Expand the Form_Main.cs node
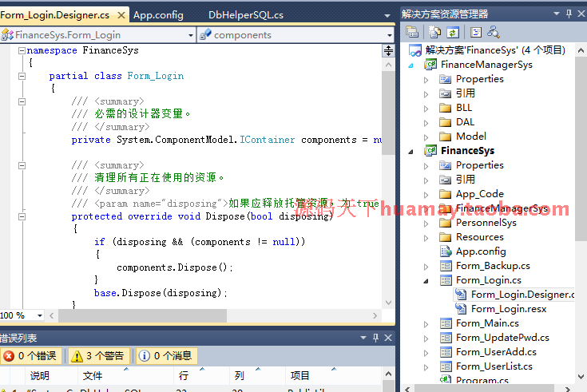This screenshot has height=392, width=587. 426,324
